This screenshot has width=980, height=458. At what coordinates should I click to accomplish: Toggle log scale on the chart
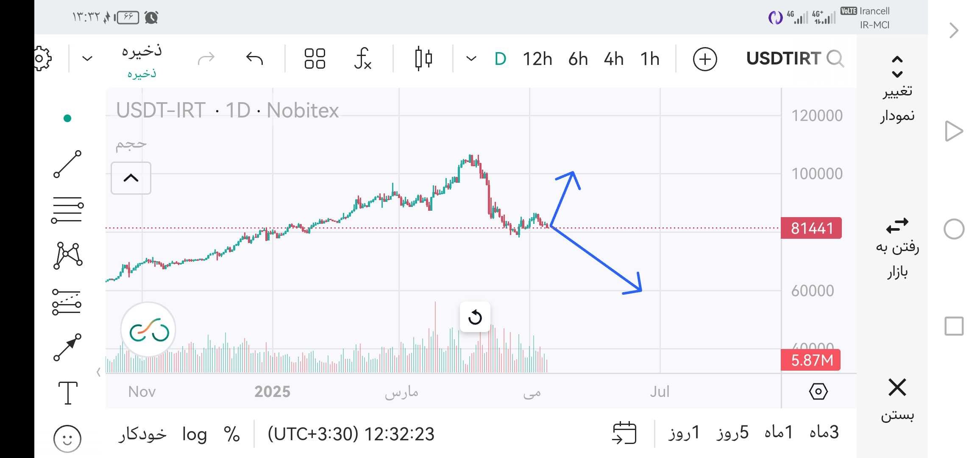[x=195, y=434]
